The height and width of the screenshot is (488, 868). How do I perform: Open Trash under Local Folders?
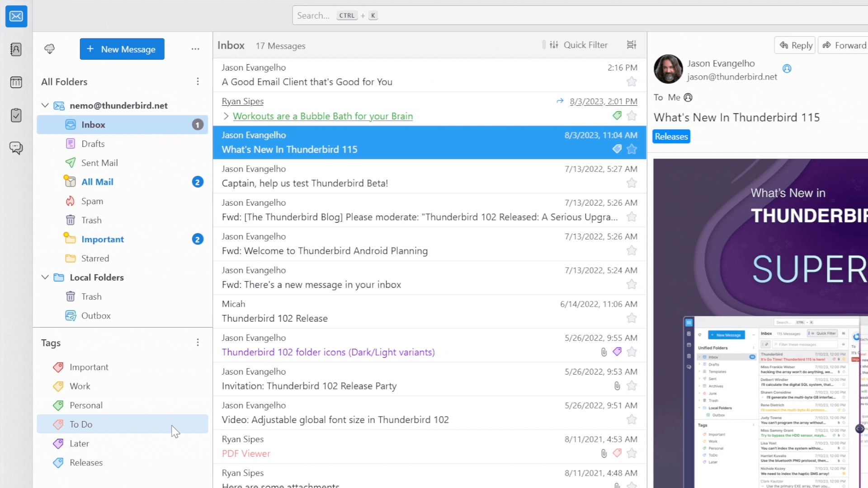123,296
